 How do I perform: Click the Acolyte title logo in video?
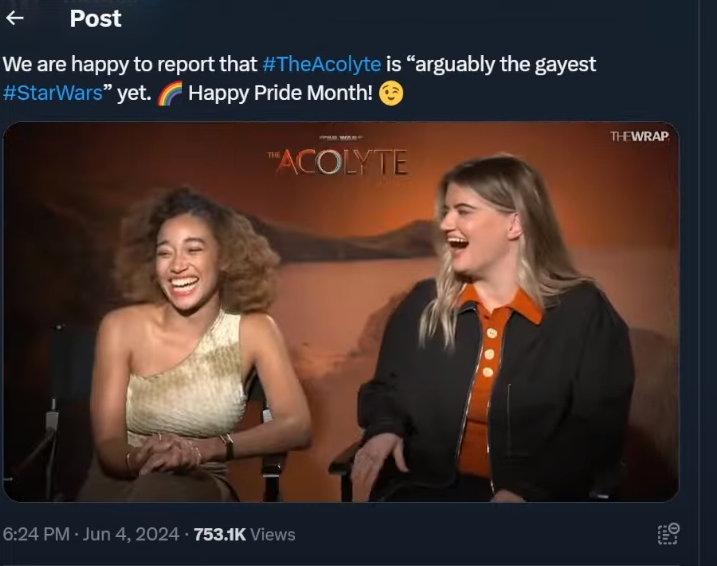tap(338, 162)
